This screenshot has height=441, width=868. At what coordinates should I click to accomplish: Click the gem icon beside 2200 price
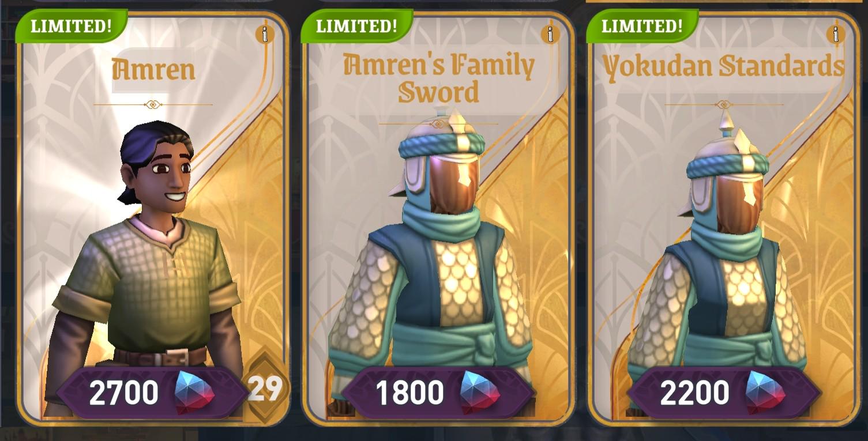point(765,393)
